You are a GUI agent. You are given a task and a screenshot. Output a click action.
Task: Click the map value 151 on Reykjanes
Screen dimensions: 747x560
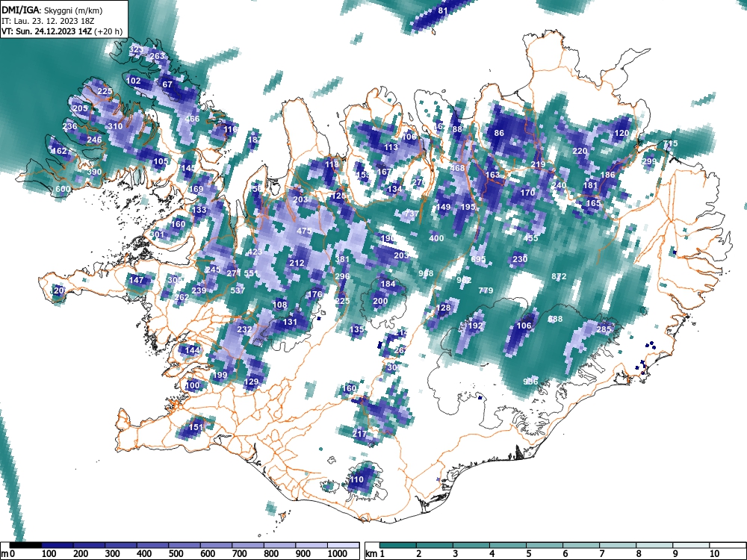click(196, 427)
